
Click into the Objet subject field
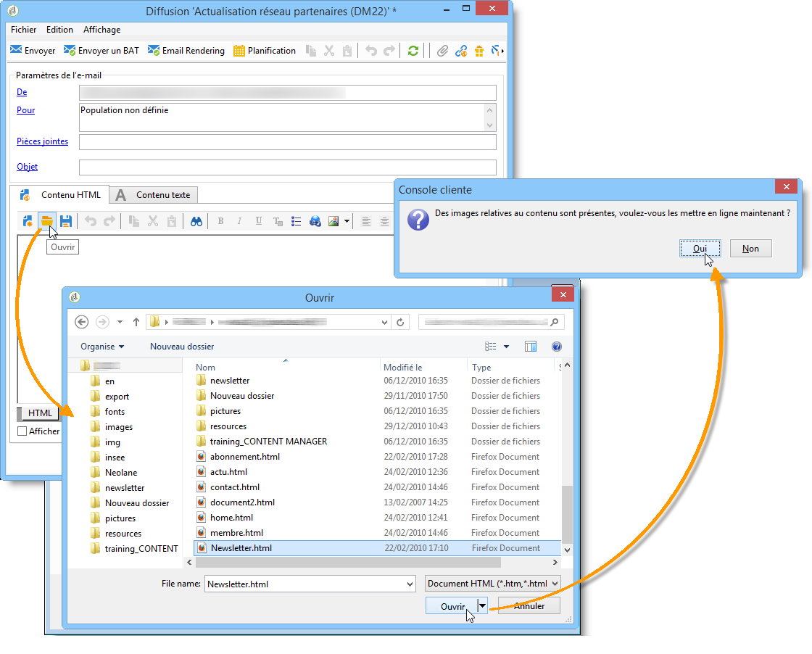287,167
